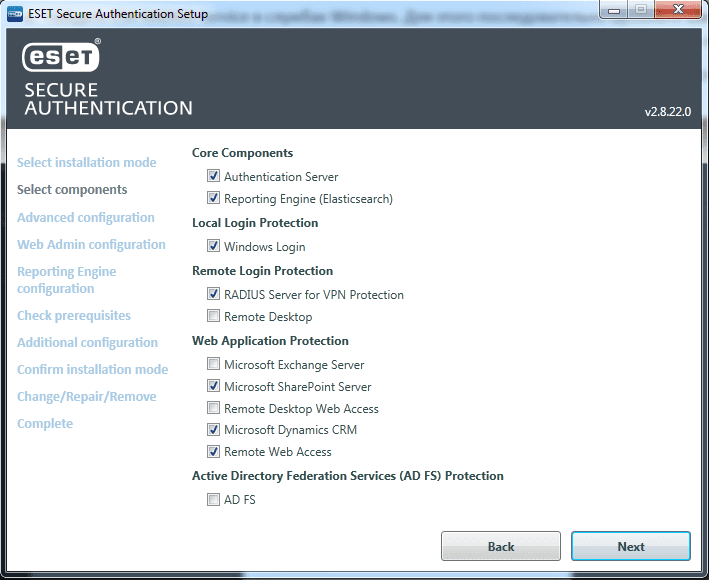Screen dimensions: 709x580
Task: Click the ESET title bar app icon
Action: [x=15, y=14]
